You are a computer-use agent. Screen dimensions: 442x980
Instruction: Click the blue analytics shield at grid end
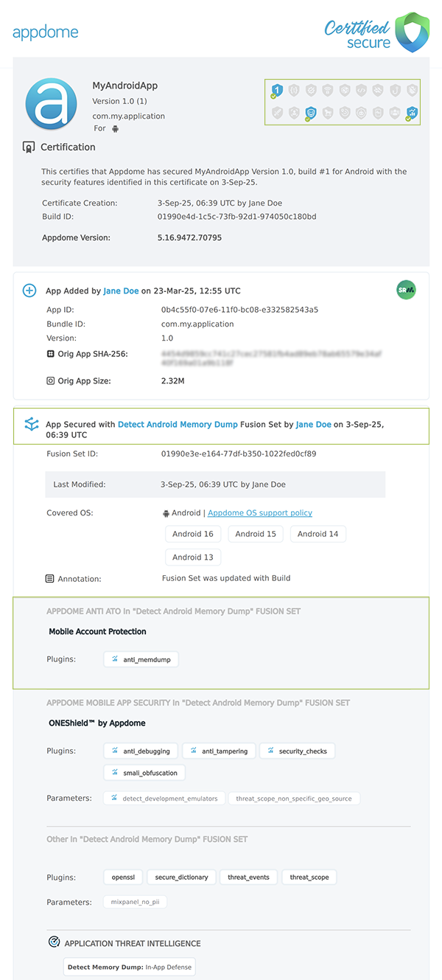(x=411, y=111)
